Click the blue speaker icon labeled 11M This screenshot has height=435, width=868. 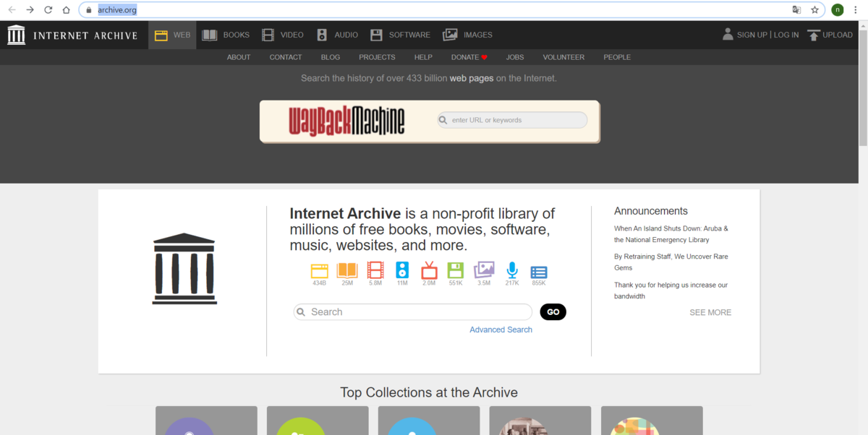pyautogui.click(x=402, y=270)
